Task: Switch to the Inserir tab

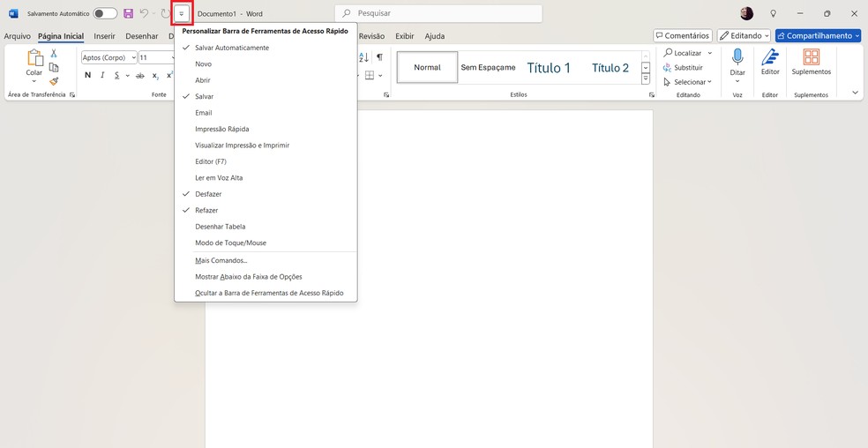Action: click(105, 36)
